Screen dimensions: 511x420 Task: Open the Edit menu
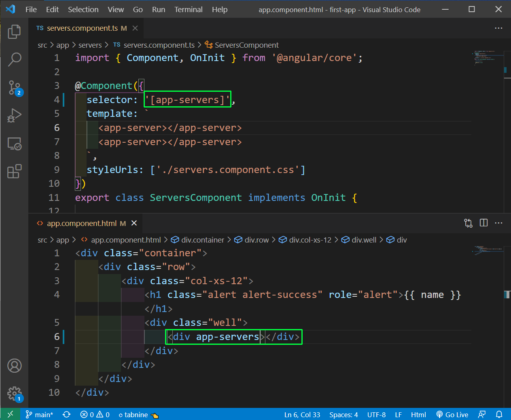tap(53, 9)
